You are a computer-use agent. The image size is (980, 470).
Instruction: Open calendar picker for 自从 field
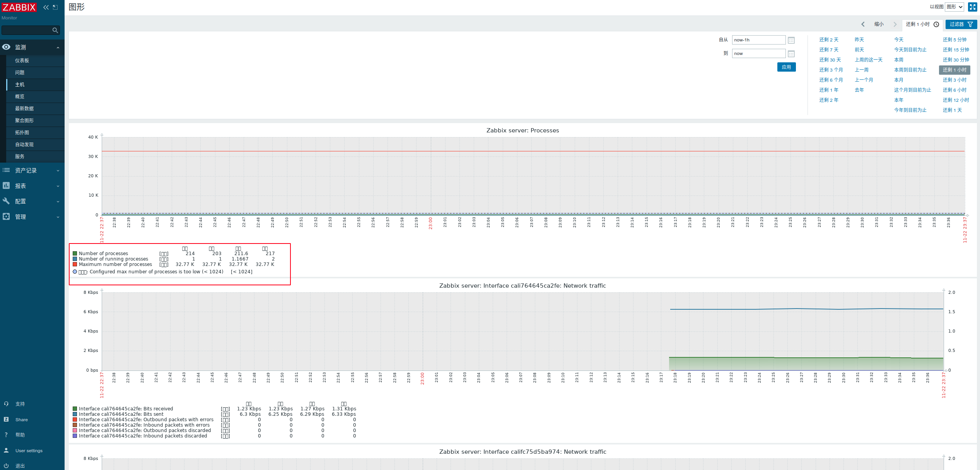tap(791, 40)
